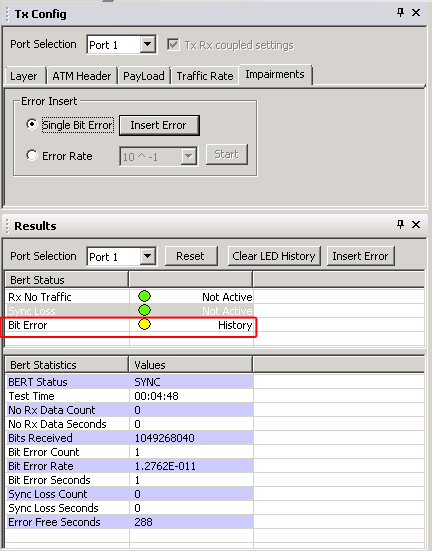Click the 1049268040 value

(165, 438)
